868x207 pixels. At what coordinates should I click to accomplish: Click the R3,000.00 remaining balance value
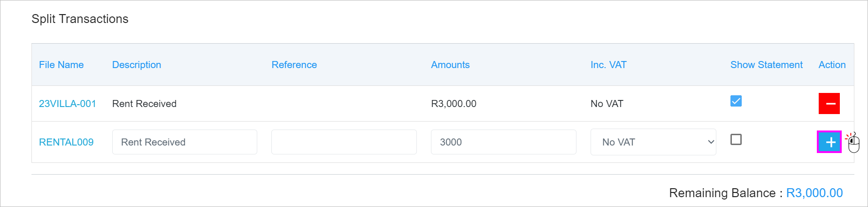coord(814,193)
